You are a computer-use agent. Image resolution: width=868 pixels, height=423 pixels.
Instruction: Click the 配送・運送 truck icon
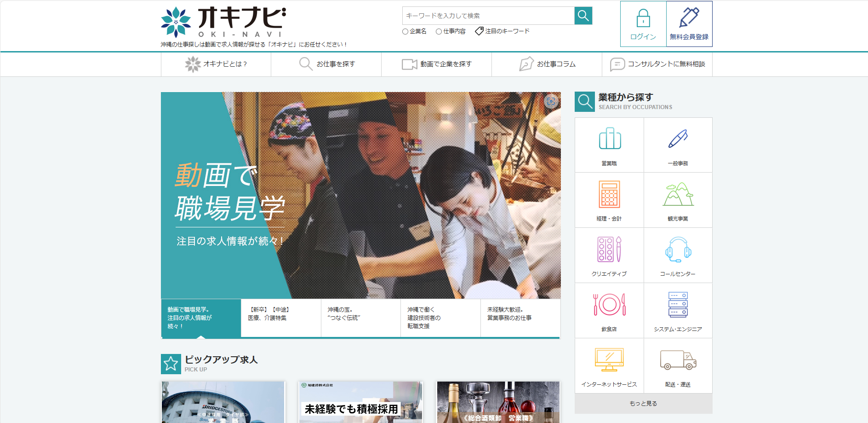(x=678, y=360)
